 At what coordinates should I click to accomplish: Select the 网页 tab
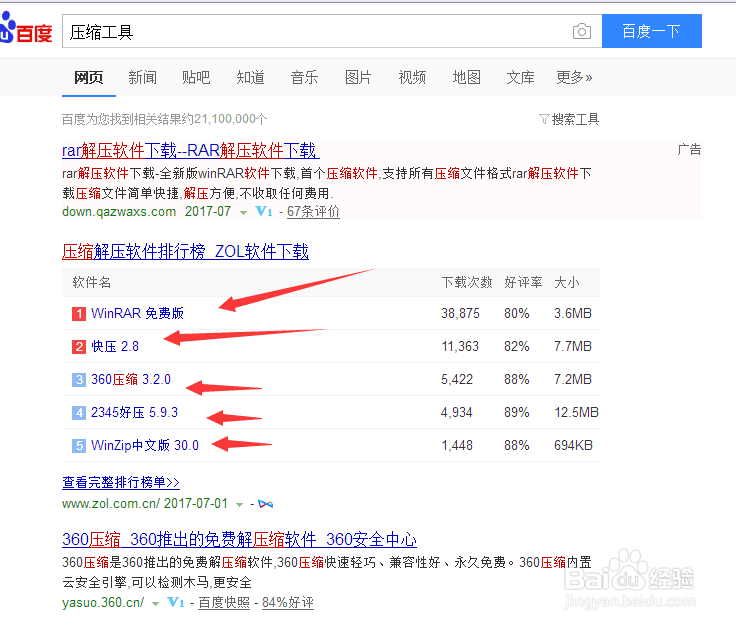click(x=89, y=77)
